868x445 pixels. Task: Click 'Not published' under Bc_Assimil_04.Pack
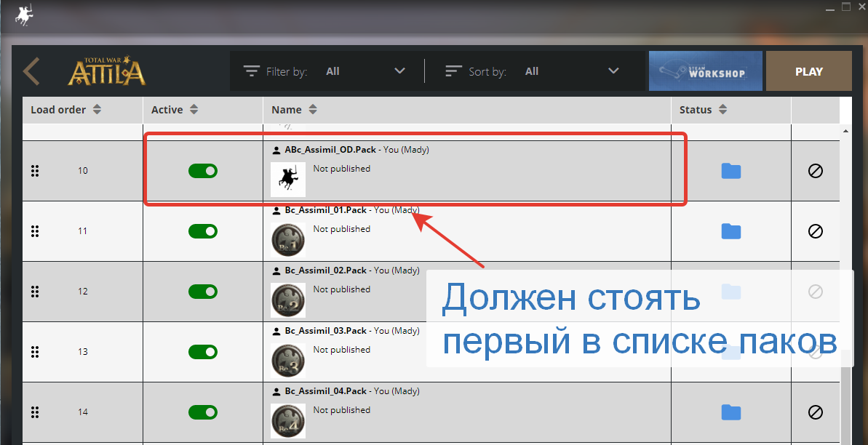(341, 409)
